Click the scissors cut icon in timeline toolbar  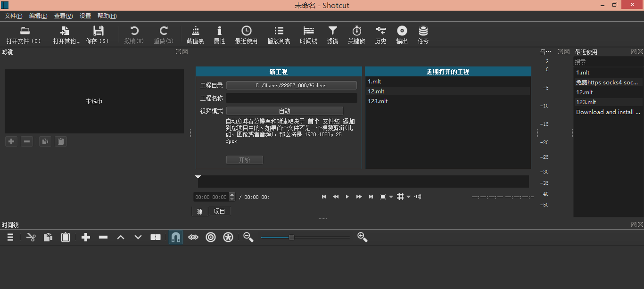click(31, 237)
